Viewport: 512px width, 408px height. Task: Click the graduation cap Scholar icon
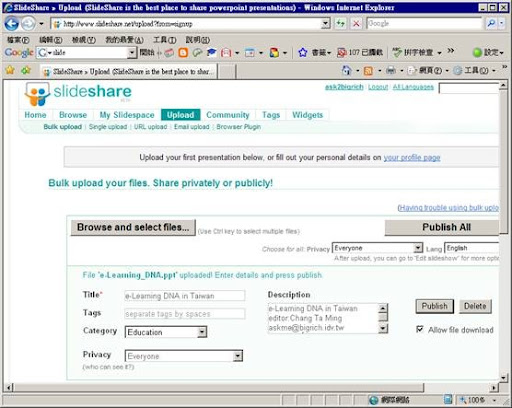tap(211, 52)
